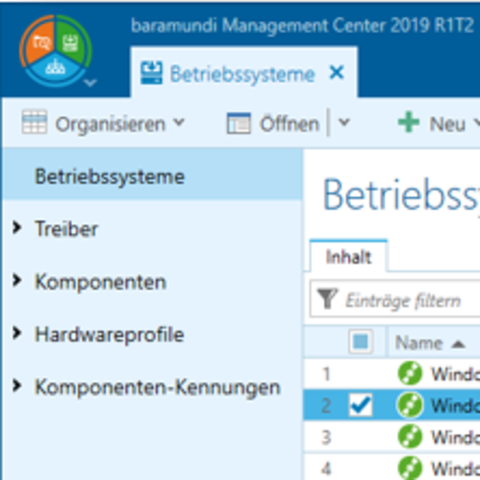The width and height of the screenshot is (480, 480).
Task: Open the baramundi logo main menu
Action: point(55,50)
